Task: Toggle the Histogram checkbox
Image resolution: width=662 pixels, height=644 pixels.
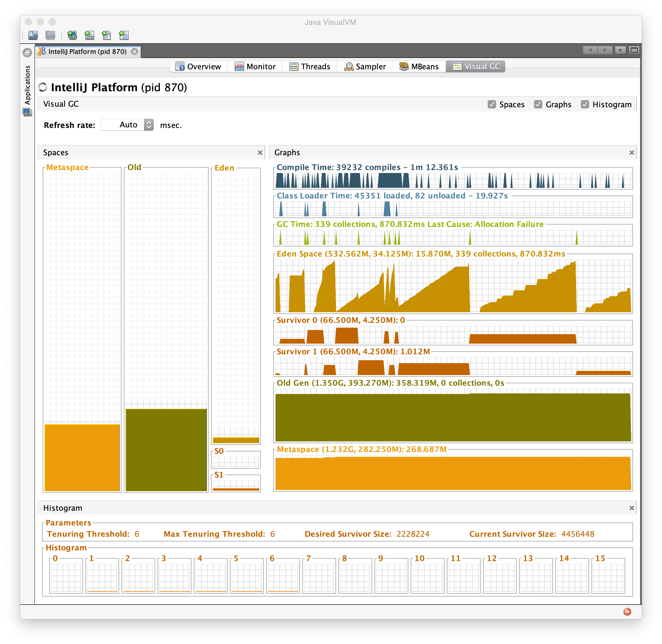Action: pos(585,105)
